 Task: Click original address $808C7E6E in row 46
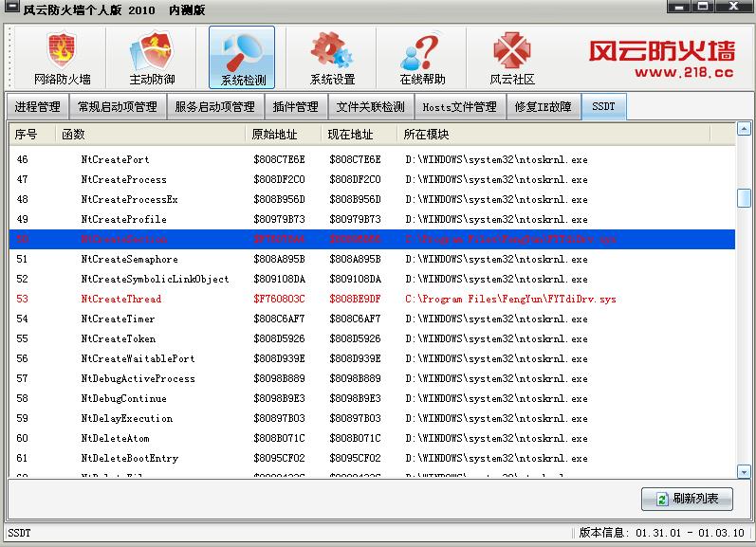click(x=279, y=159)
